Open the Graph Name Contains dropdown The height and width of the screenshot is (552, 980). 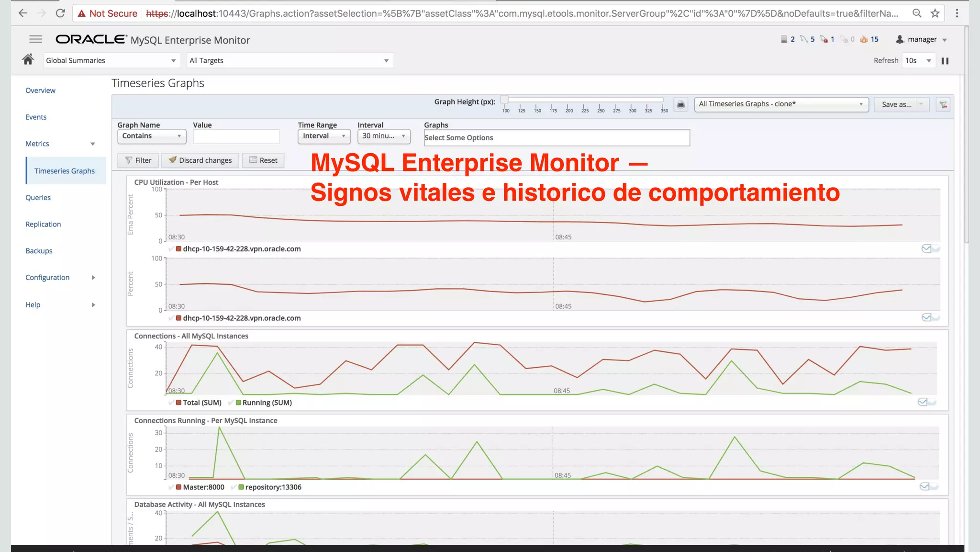click(x=152, y=136)
